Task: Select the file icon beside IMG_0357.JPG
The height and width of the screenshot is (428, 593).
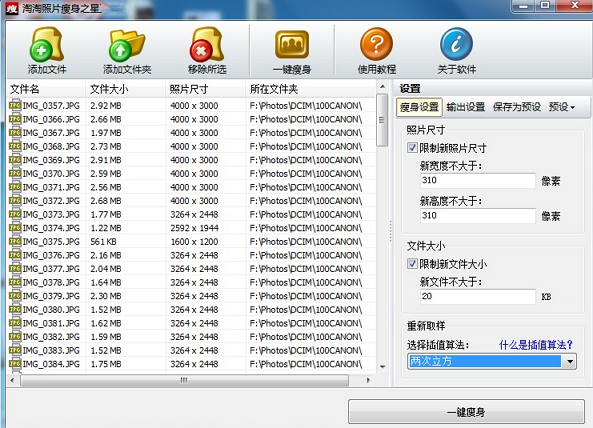Action: (15, 105)
